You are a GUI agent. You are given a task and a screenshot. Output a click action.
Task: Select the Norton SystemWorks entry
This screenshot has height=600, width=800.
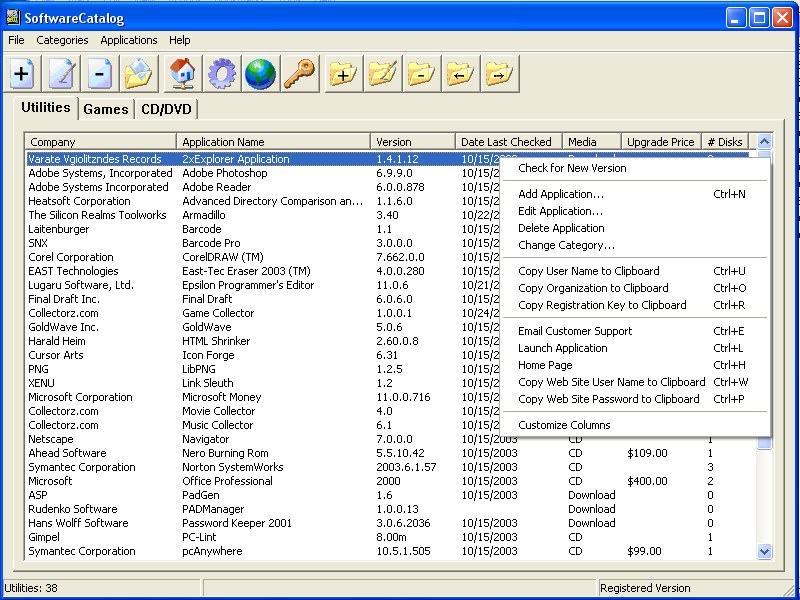[x=233, y=467]
